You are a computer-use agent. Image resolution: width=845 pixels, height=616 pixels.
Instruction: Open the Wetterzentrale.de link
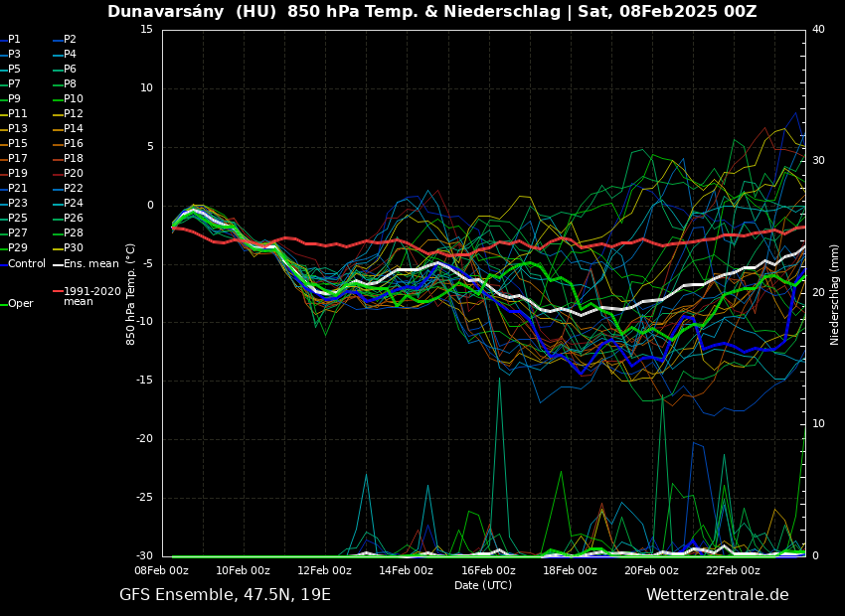click(717, 595)
